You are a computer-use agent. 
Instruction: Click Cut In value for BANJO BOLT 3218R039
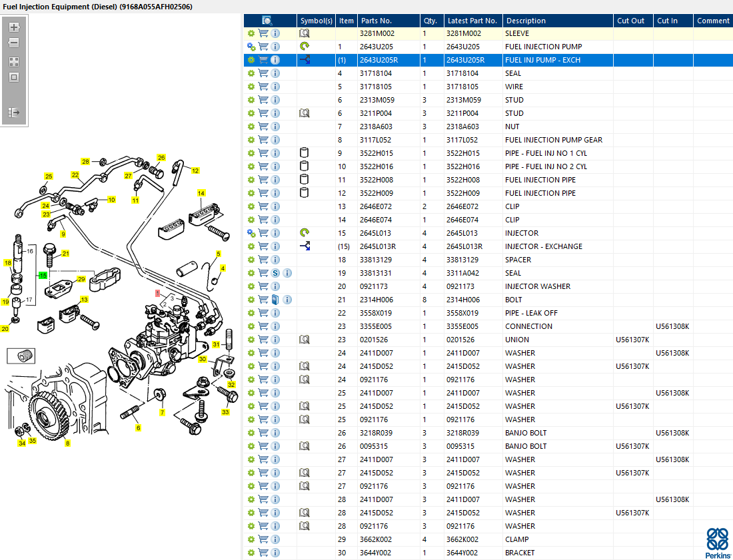(x=672, y=433)
